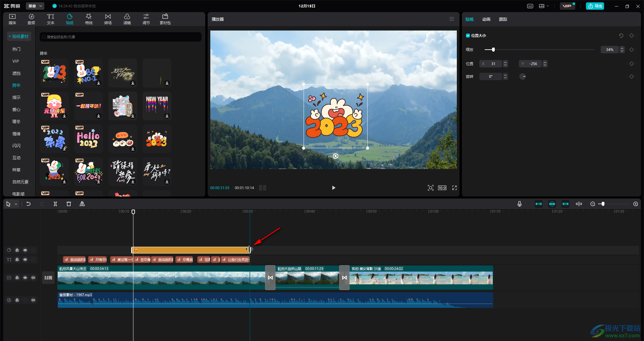The image size is (644, 341).
Task: Collapse the 贴纸素材 category expander
Action: (10, 36)
